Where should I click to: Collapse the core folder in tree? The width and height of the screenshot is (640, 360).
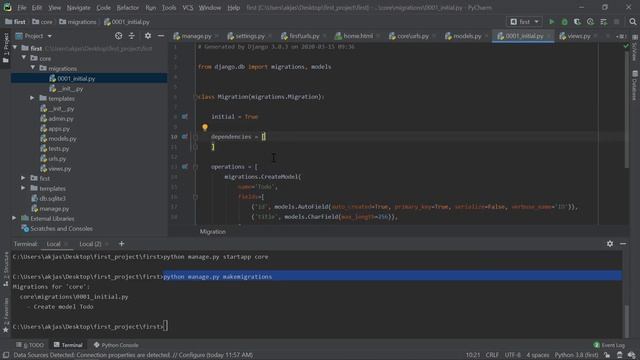click(24, 58)
